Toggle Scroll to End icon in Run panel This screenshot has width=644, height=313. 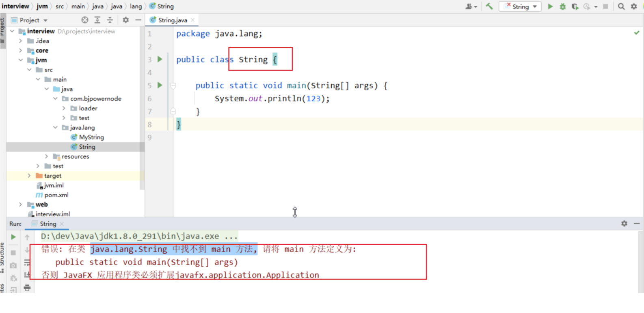click(27, 275)
